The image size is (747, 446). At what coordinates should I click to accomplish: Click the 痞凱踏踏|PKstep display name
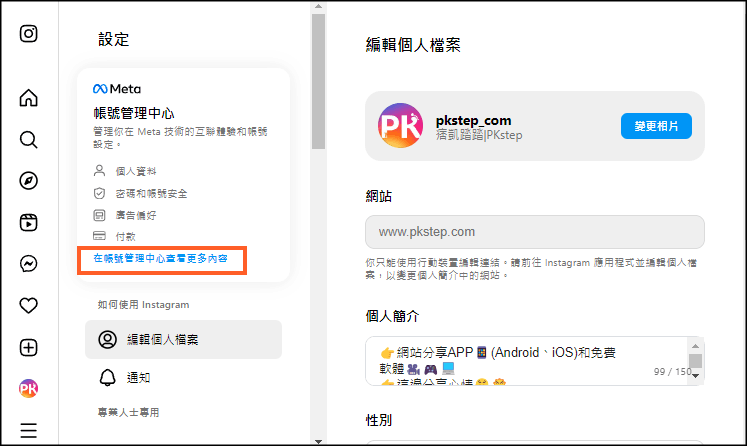(479, 135)
